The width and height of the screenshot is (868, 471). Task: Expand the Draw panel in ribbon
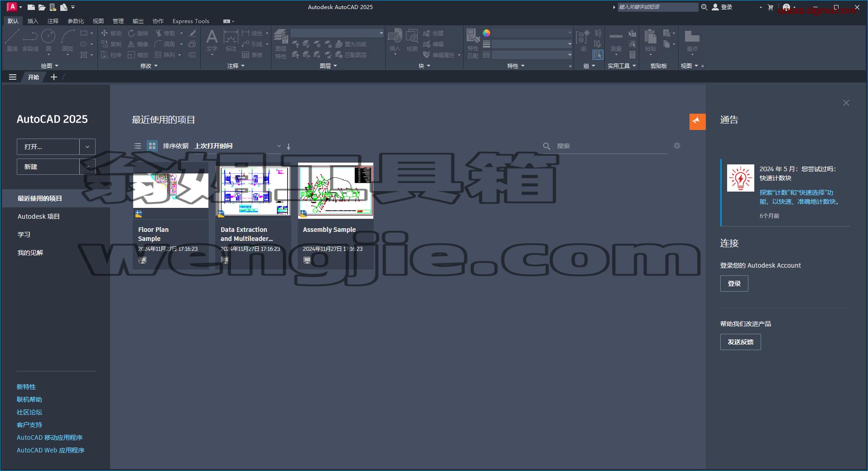(x=50, y=66)
